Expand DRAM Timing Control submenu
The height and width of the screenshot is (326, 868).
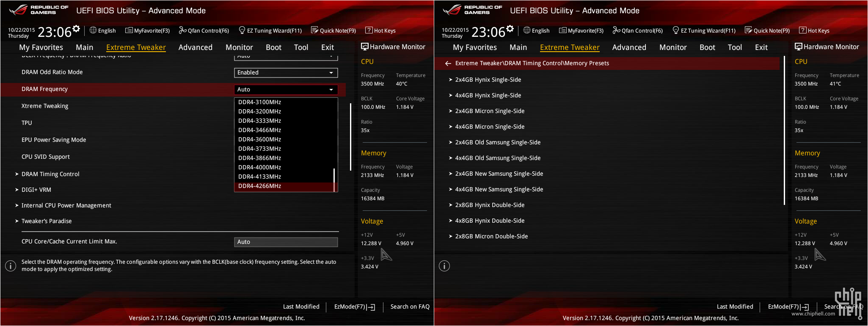coord(50,174)
